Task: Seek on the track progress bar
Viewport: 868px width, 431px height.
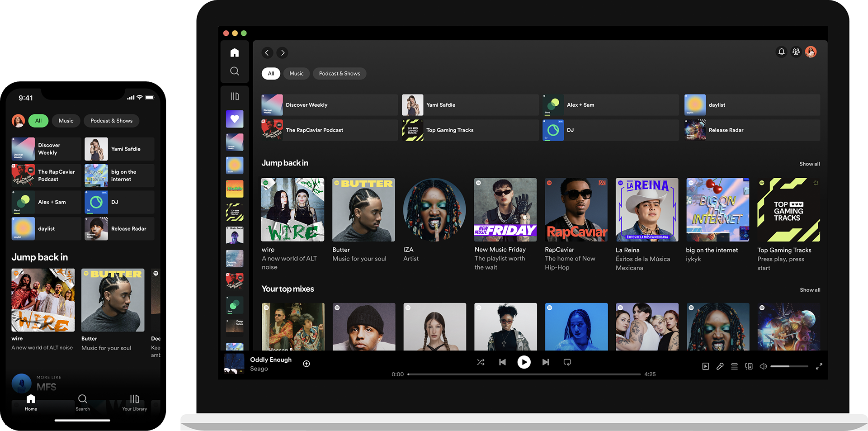Action: (x=524, y=374)
